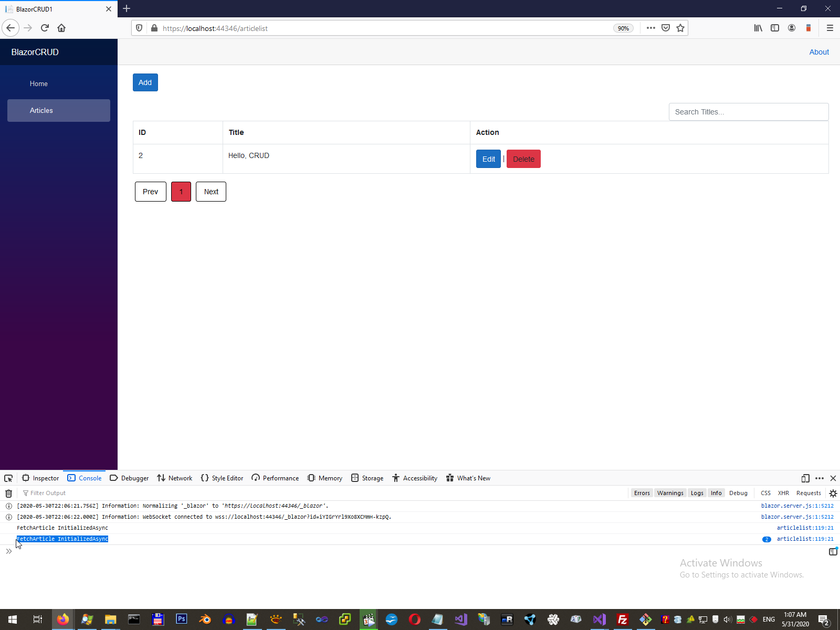Open the Firefox Library menu
The width and height of the screenshot is (840, 630).
[x=758, y=28]
